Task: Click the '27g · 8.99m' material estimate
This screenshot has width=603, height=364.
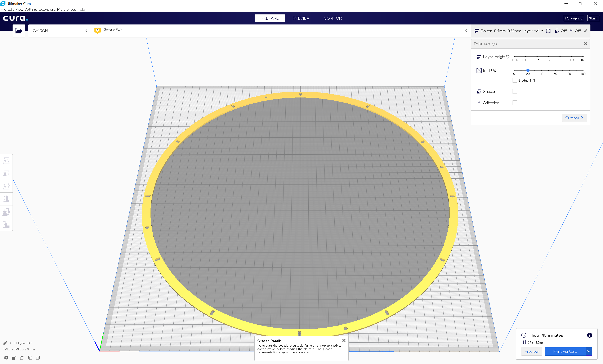Action: pyautogui.click(x=535, y=342)
